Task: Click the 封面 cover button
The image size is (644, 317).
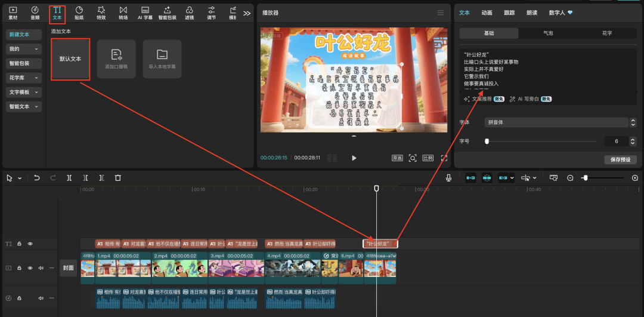Action: (x=68, y=267)
